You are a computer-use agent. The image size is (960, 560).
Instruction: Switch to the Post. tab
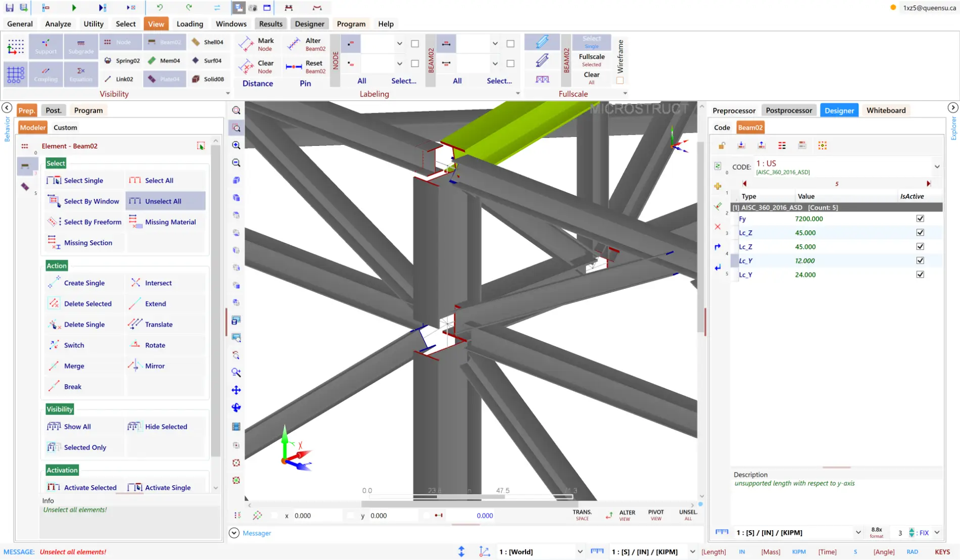[53, 110]
